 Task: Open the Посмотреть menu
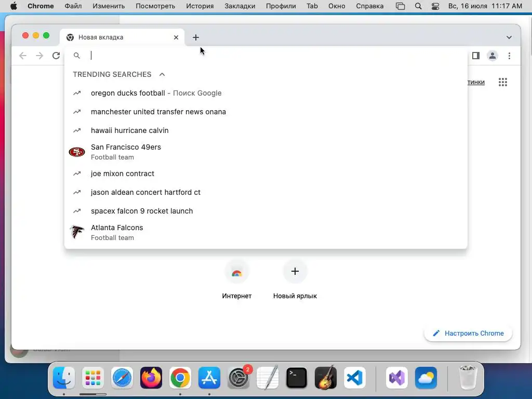tap(155, 6)
